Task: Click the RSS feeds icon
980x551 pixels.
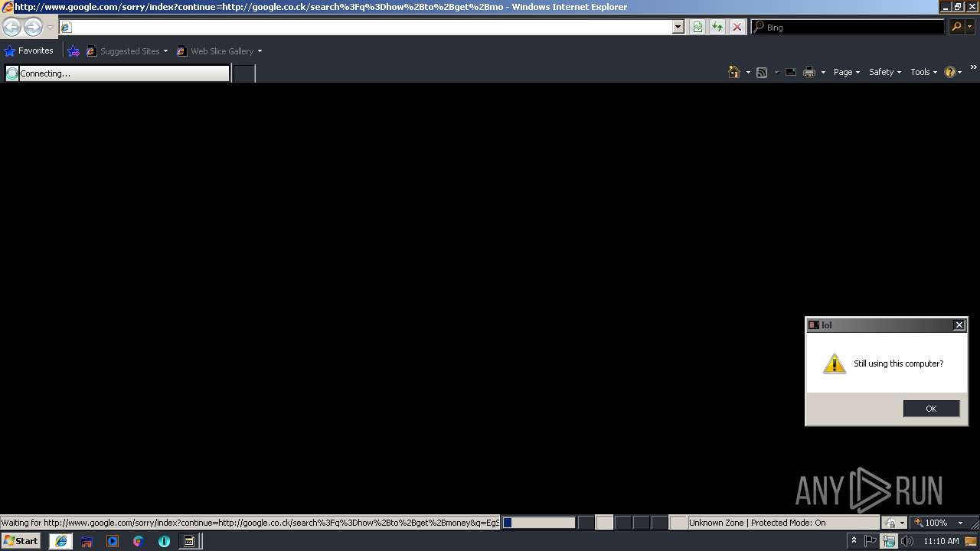Action: point(762,72)
